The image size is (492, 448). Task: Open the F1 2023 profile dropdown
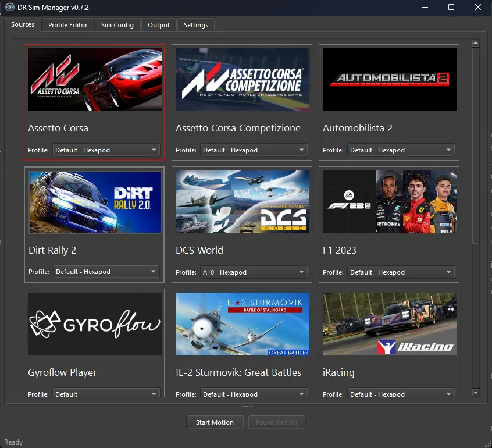(x=401, y=272)
